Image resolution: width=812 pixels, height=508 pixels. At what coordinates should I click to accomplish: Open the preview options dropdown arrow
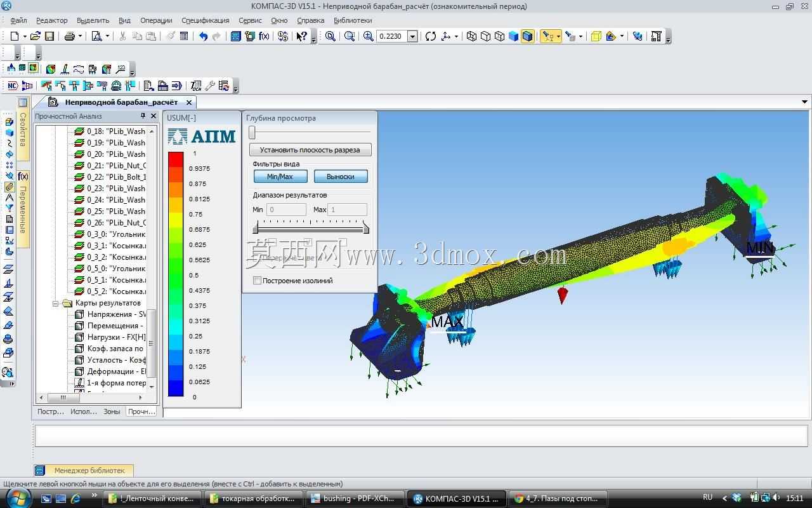(107, 36)
